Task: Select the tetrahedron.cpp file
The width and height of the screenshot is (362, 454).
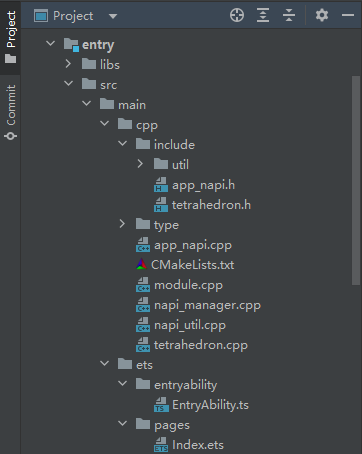Action: (201, 345)
